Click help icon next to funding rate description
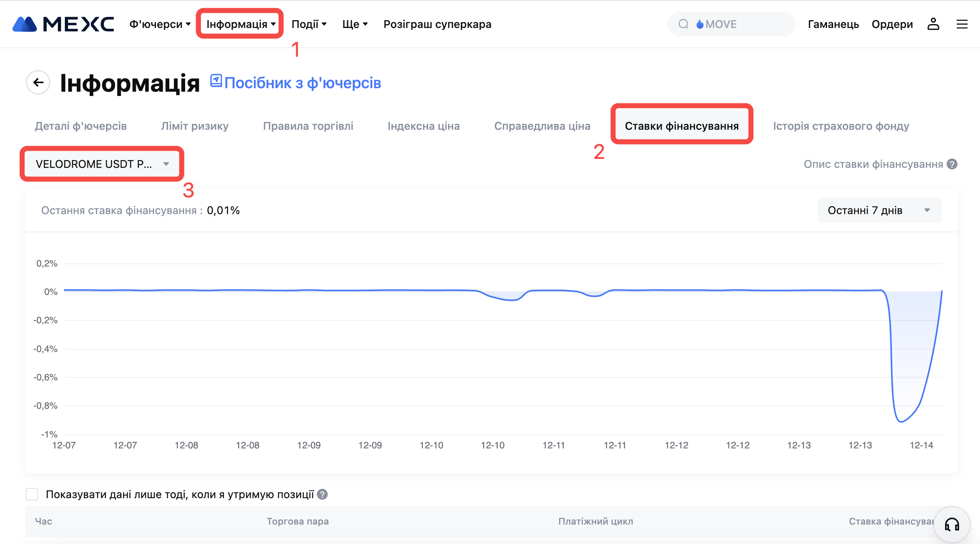The image size is (980, 544). pos(952,164)
